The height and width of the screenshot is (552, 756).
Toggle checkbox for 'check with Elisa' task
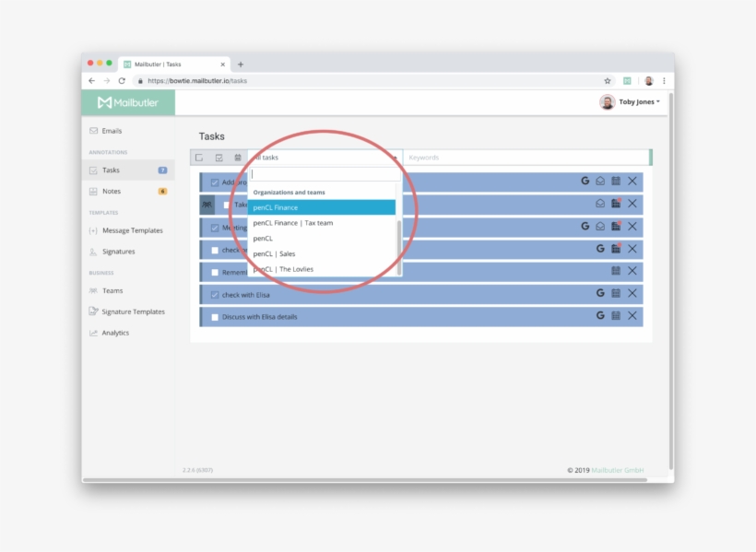pos(215,295)
